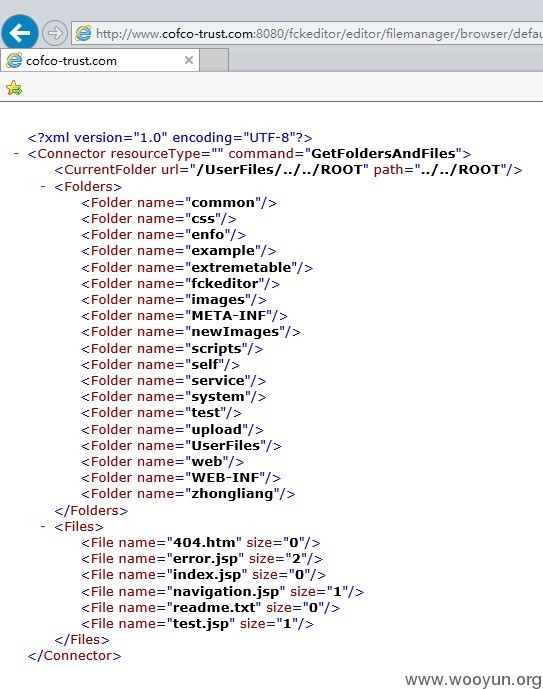543x689 pixels.
Task: Click the folder entry named scripts
Action: (x=172, y=348)
